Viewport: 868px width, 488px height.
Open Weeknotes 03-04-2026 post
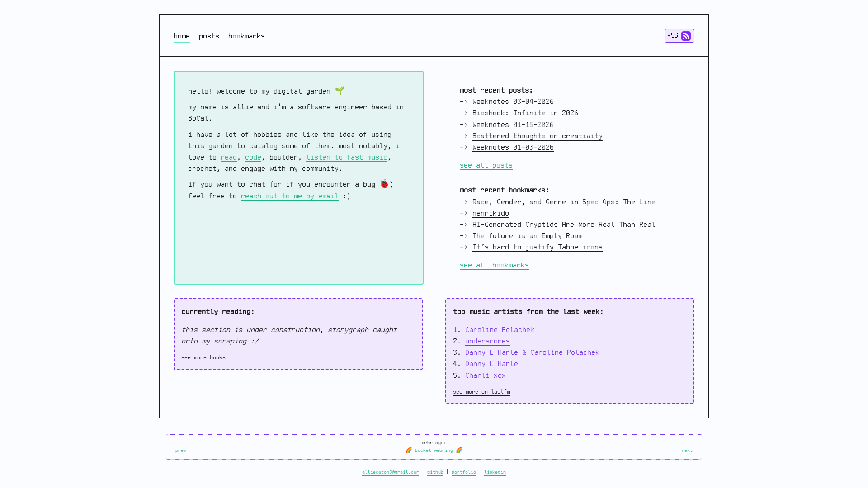point(513,102)
